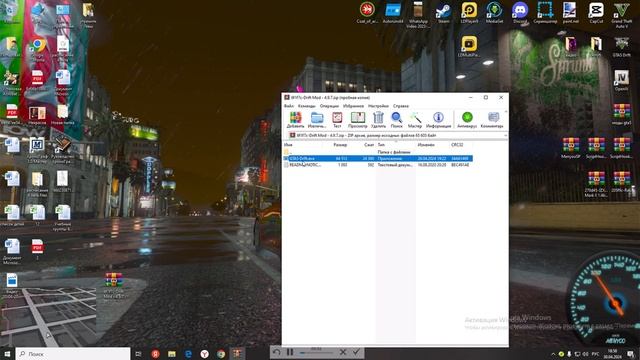The height and width of the screenshot is (360, 640).
Task: Open the CapCut desktop shortcut
Action: pos(596,13)
